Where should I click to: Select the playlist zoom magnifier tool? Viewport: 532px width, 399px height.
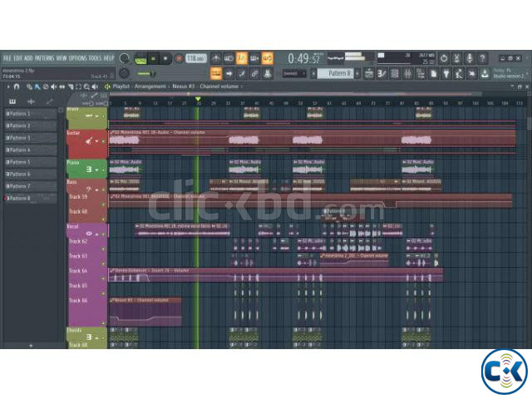[x=86, y=86]
